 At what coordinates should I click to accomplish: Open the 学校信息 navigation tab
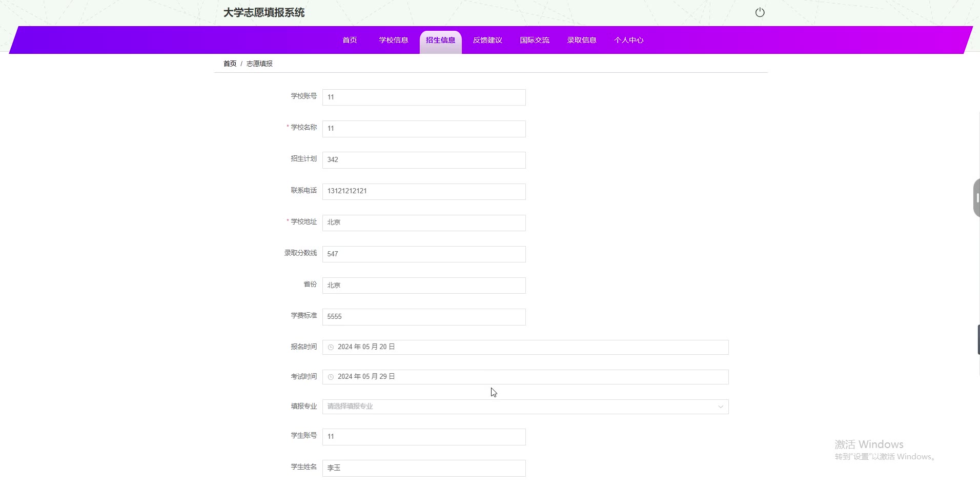click(x=394, y=40)
